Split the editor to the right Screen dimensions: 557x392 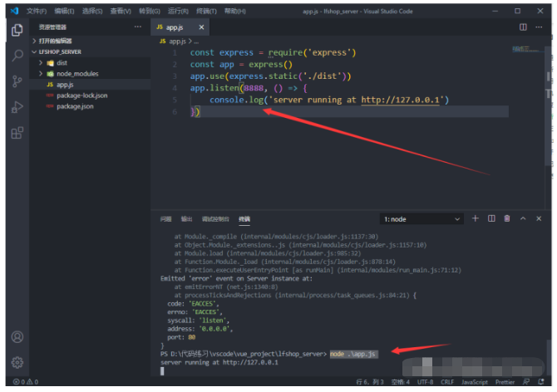tap(523, 27)
